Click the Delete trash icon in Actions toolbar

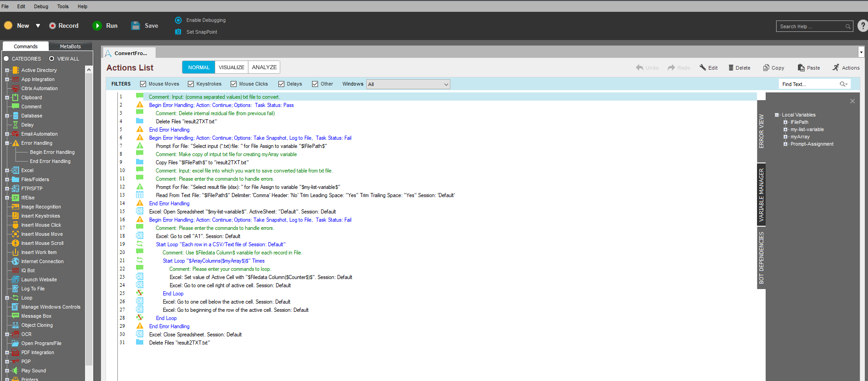pos(731,68)
